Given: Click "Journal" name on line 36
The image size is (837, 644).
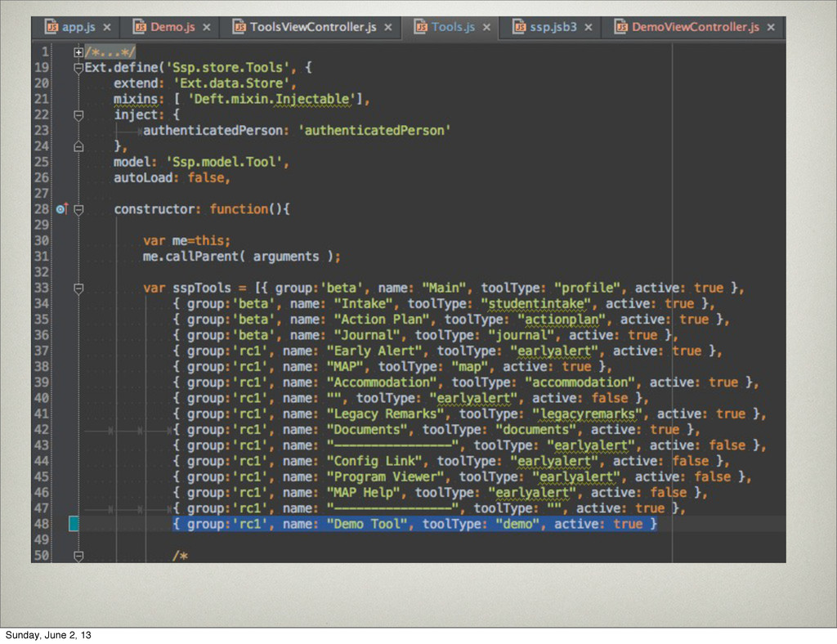Looking at the screenshot, I should (367, 335).
